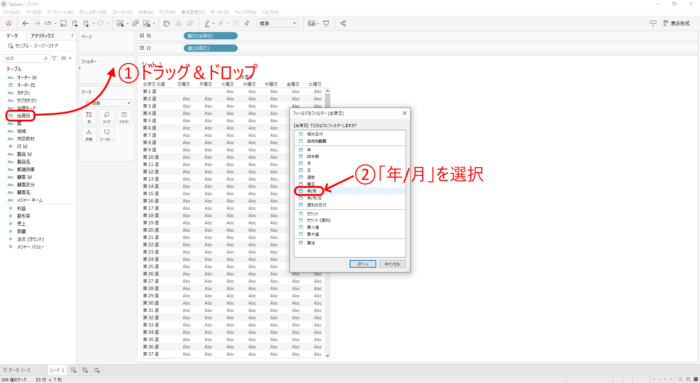Image resolution: width=700 pixels, height=383 pixels.
Task: Click the Show Me (表示形式) button
Action: (676, 23)
